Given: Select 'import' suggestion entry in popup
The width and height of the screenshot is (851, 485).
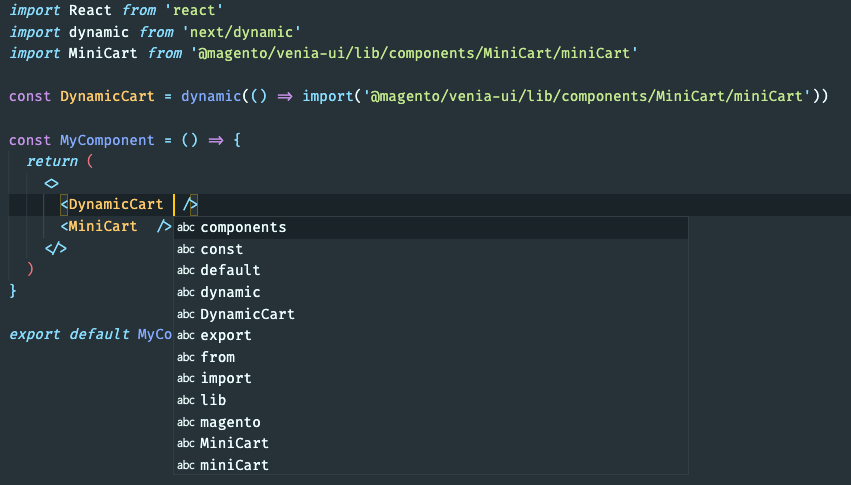Looking at the screenshot, I should click(430, 378).
